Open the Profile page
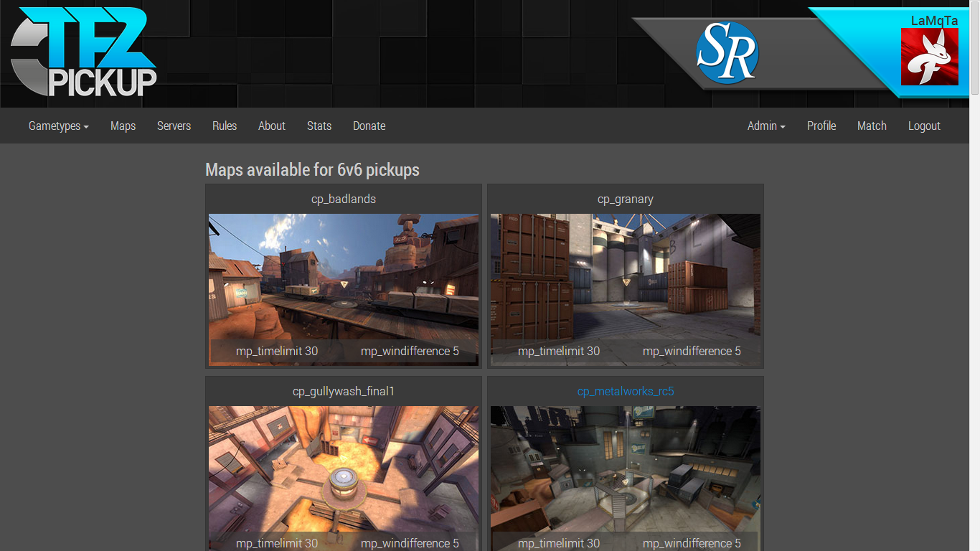 click(x=821, y=126)
